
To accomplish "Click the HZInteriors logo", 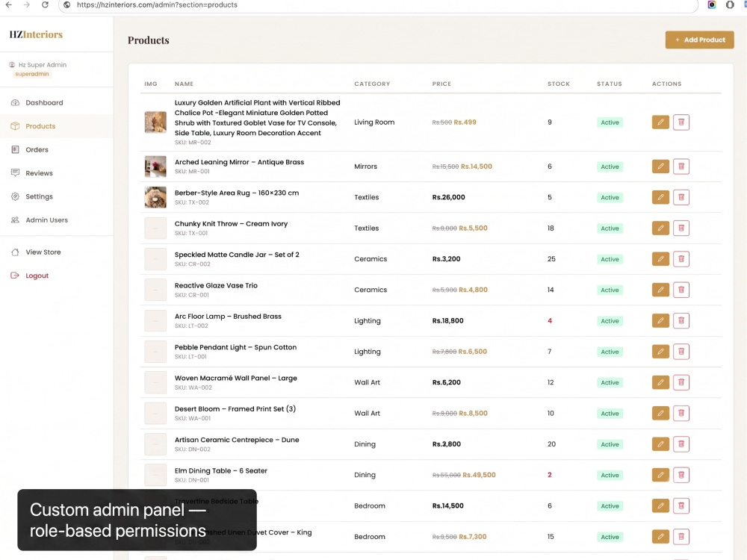I will pyautogui.click(x=36, y=34).
